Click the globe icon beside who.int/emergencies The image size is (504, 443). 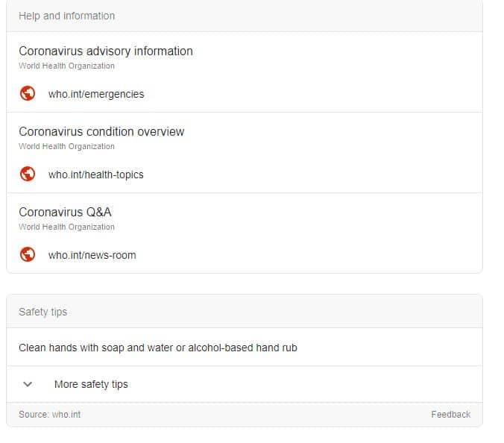tap(28, 94)
